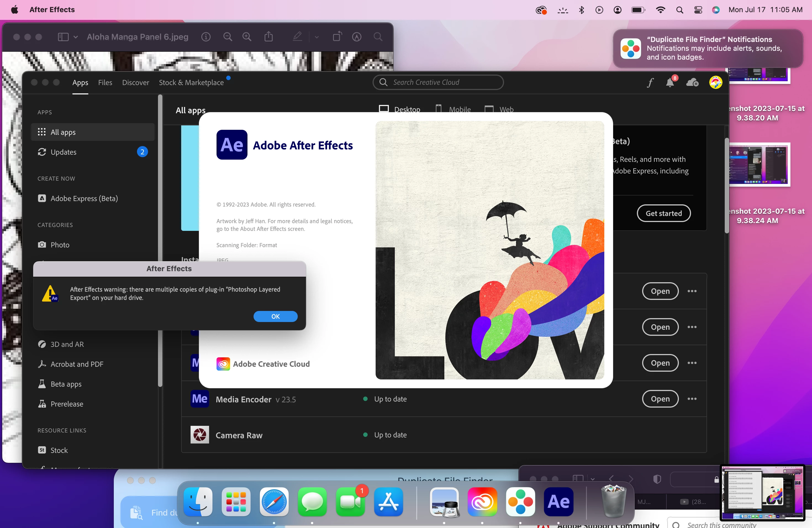Switch to the Files tab
This screenshot has height=528, width=812.
coord(105,83)
